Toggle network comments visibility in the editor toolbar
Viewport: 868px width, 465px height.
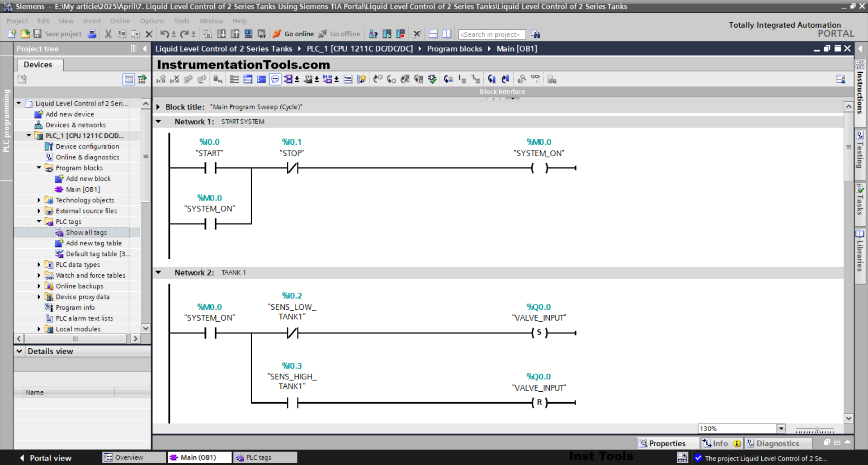275,79
